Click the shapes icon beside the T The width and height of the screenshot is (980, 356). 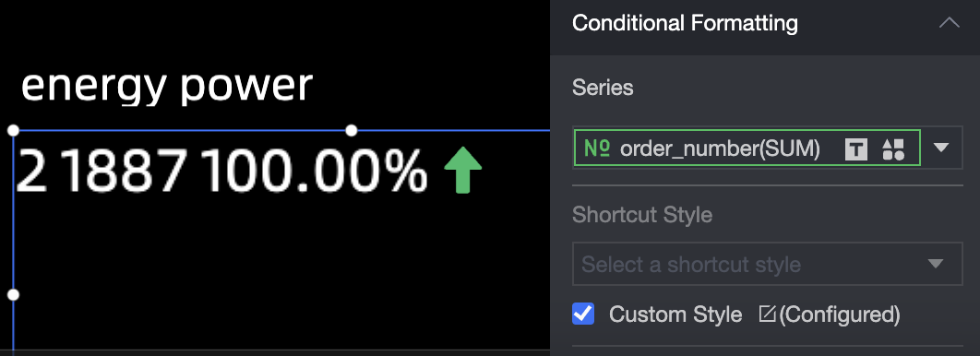(893, 148)
